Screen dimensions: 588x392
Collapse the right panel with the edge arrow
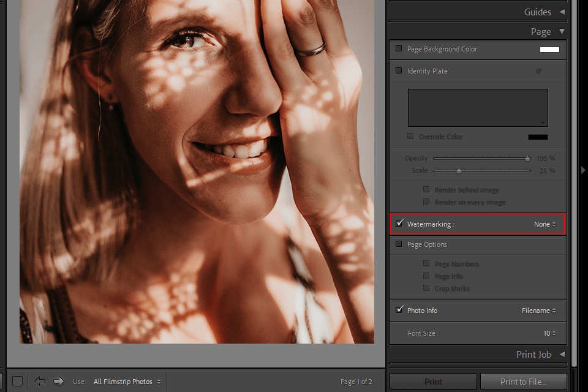[x=583, y=170]
